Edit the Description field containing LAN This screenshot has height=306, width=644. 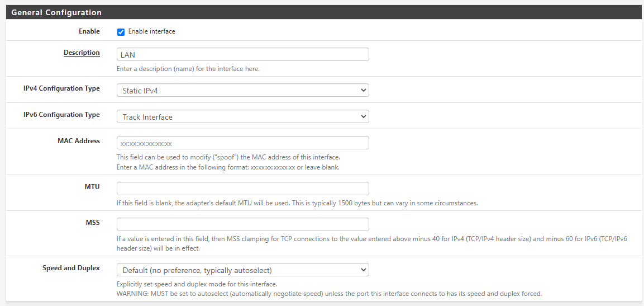click(243, 54)
